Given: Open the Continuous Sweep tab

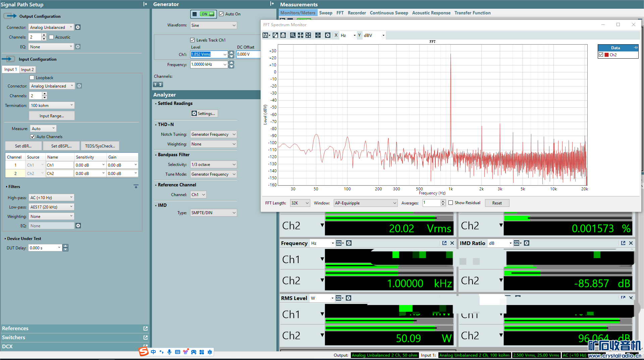Looking at the screenshot, I should click(x=389, y=13).
